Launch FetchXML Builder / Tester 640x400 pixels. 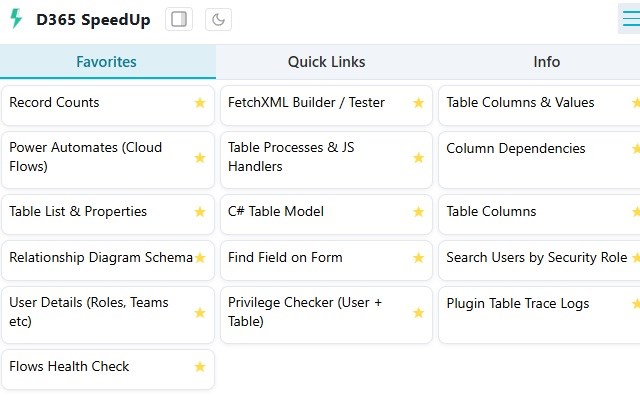click(x=326, y=105)
